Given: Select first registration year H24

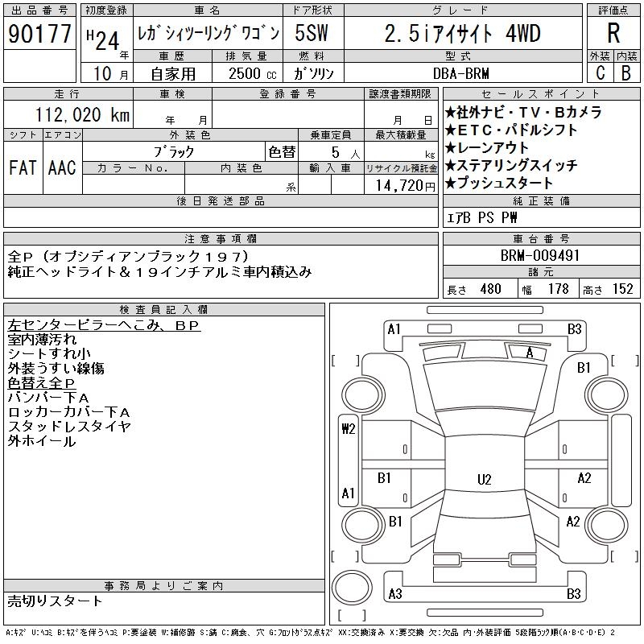Looking at the screenshot, I should tap(103, 41).
